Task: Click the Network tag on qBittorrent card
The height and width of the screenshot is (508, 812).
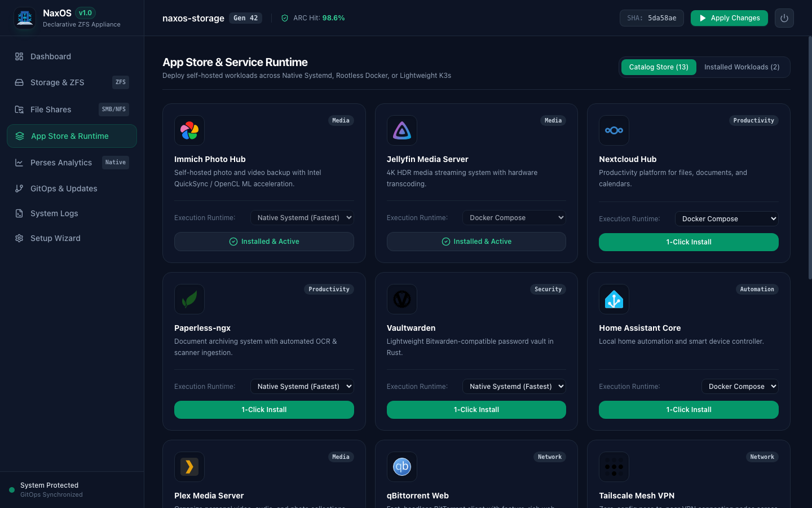Action: click(x=550, y=457)
